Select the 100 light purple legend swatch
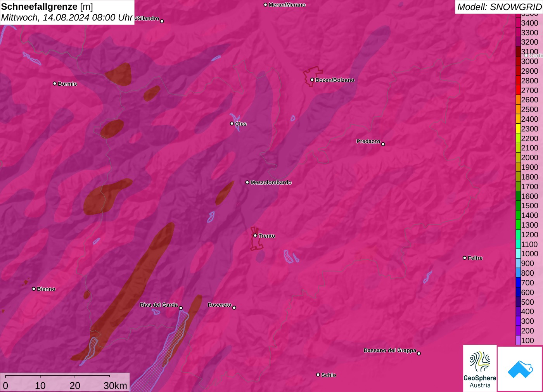Screen dimensions: 543x392 point(518,340)
